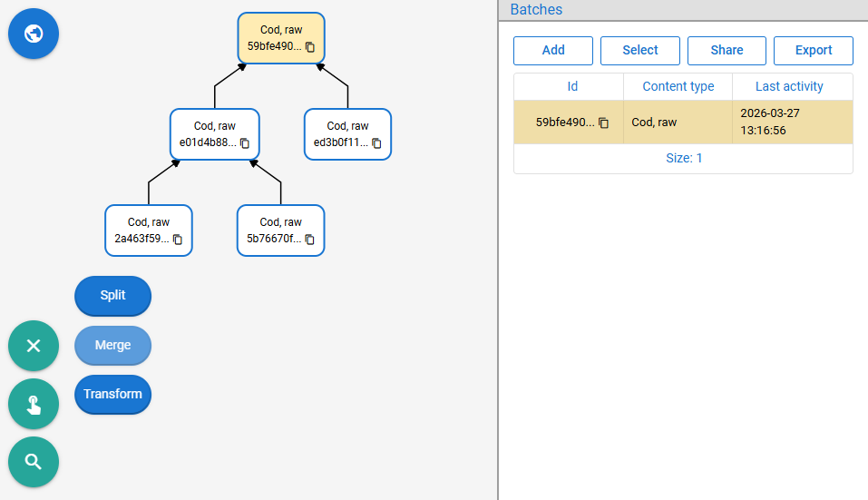Click the Cod, raw table cell

[678, 123]
